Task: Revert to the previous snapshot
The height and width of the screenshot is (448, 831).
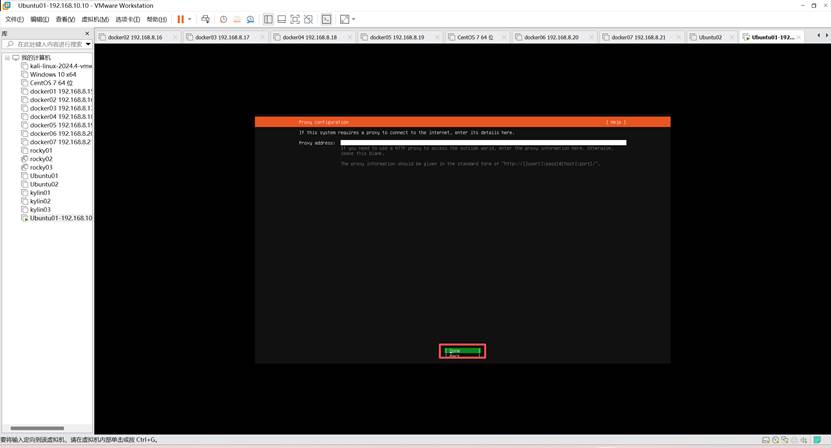Action: click(x=237, y=19)
